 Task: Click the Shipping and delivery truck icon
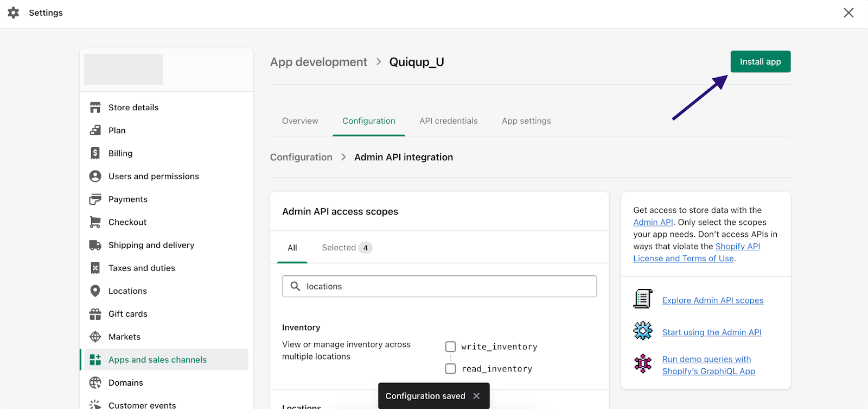[x=95, y=245]
